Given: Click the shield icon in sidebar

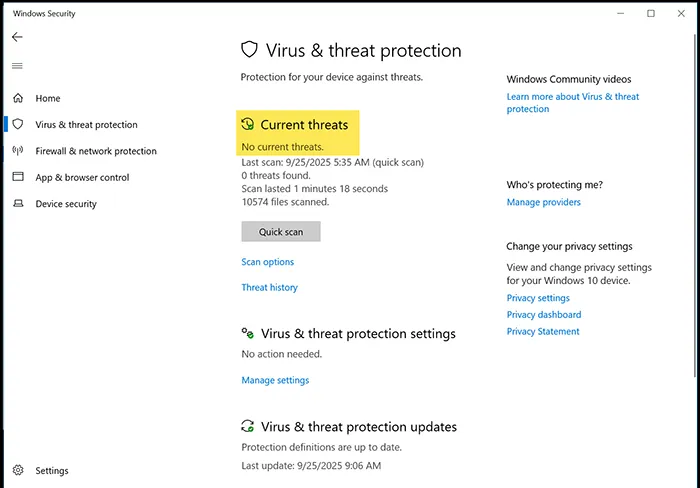Looking at the screenshot, I should 17,125.
